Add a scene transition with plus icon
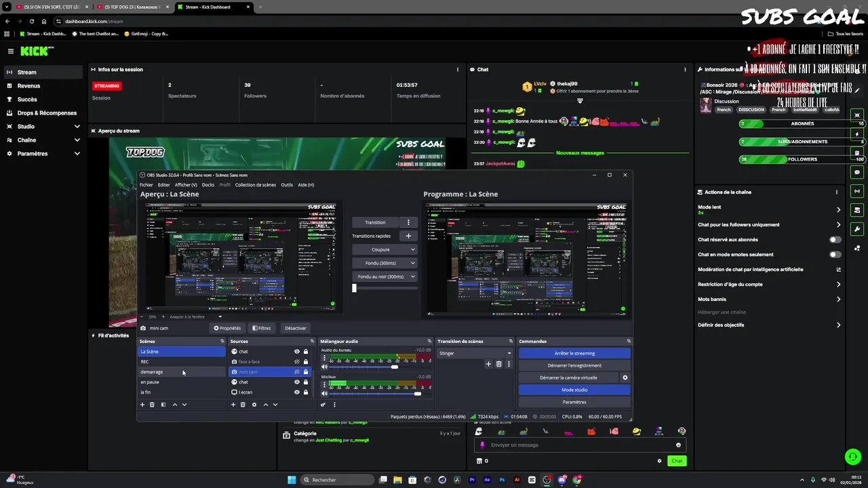Screen dimensions: 868x488 click(488, 364)
